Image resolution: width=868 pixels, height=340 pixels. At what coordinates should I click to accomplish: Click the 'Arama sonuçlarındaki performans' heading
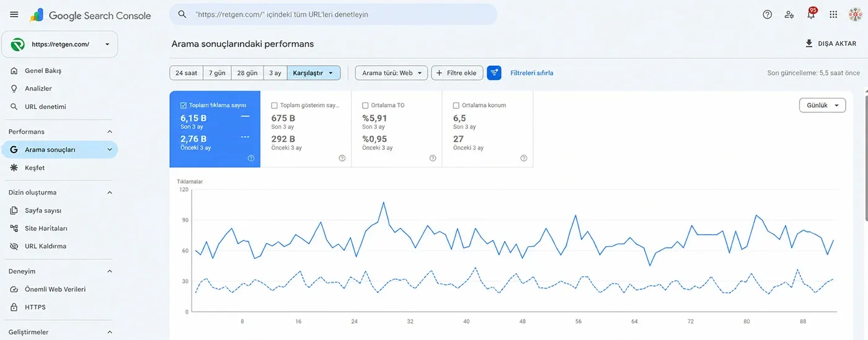point(242,44)
